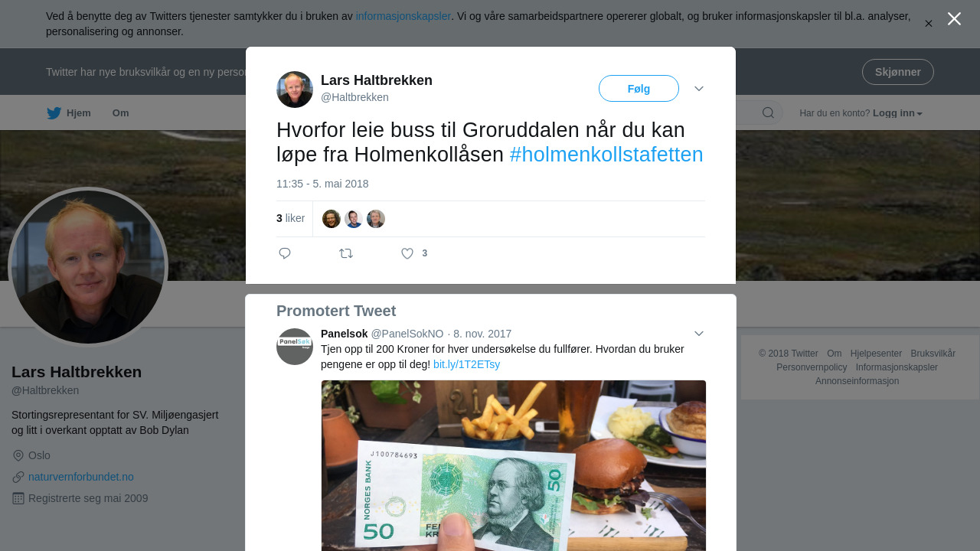Image resolution: width=980 pixels, height=551 pixels.
Task: Click the bit.ly/1T2ETsy link
Action: [x=466, y=364]
